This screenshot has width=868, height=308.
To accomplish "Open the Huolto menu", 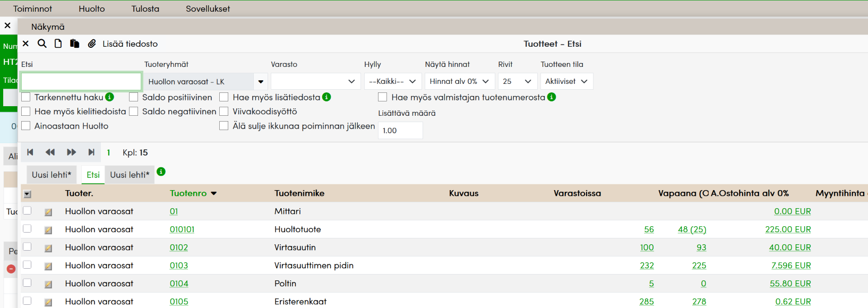I will pyautogui.click(x=92, y=8).
